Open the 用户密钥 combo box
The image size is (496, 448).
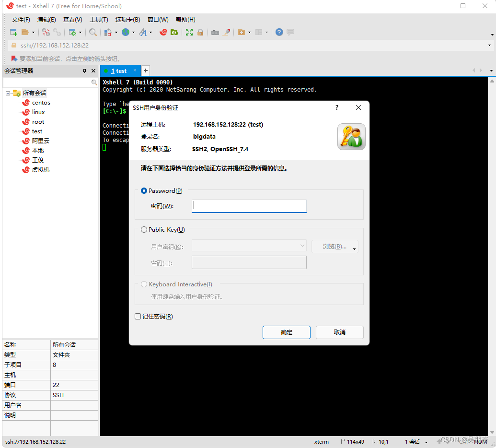tap(249, 246)
